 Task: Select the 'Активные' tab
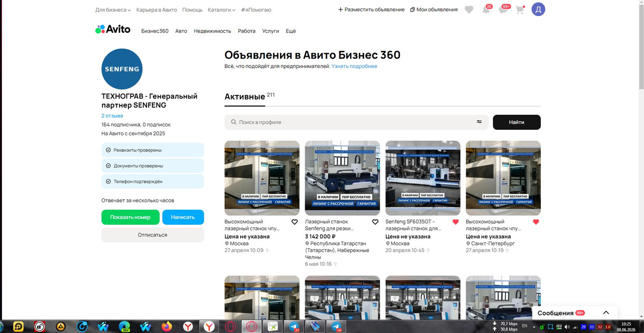click(x=245, y=97)
